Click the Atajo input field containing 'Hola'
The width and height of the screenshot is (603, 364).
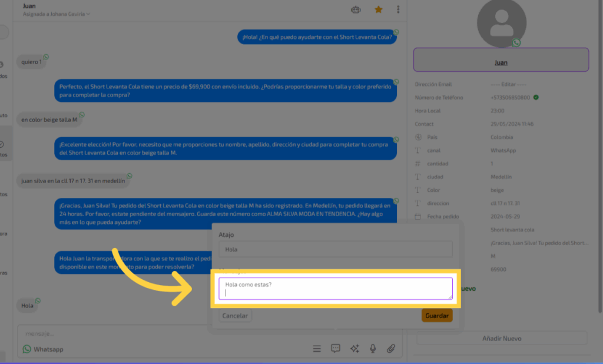(x=335, y=249)
